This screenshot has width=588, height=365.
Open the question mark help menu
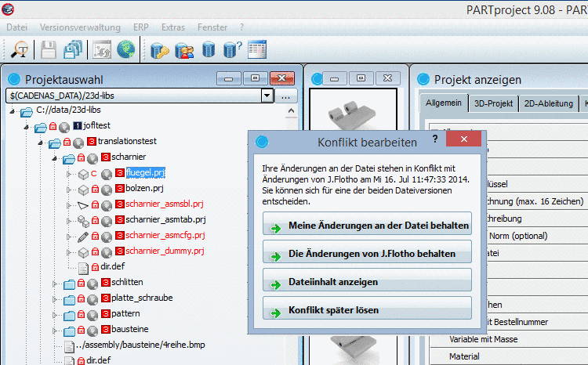pyautogui.click(x=242, y=27)
